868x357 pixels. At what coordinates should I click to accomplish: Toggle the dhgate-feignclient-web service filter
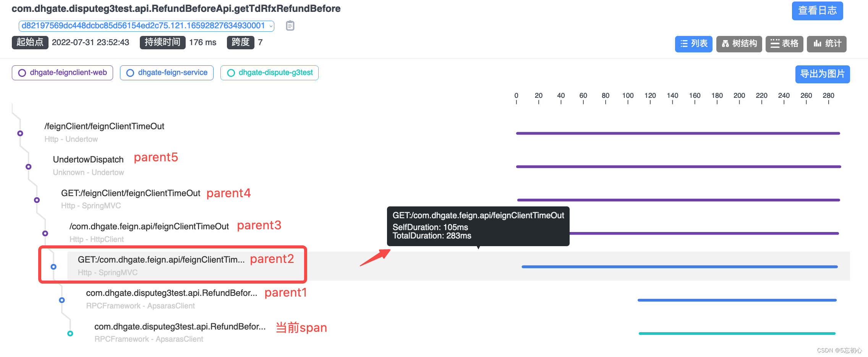tap(62, 73)
